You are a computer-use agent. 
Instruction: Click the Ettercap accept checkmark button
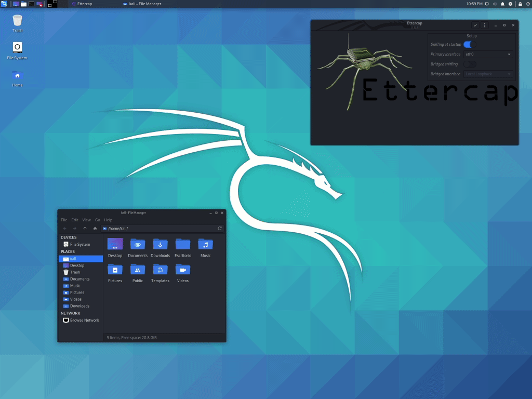point(474,25)
